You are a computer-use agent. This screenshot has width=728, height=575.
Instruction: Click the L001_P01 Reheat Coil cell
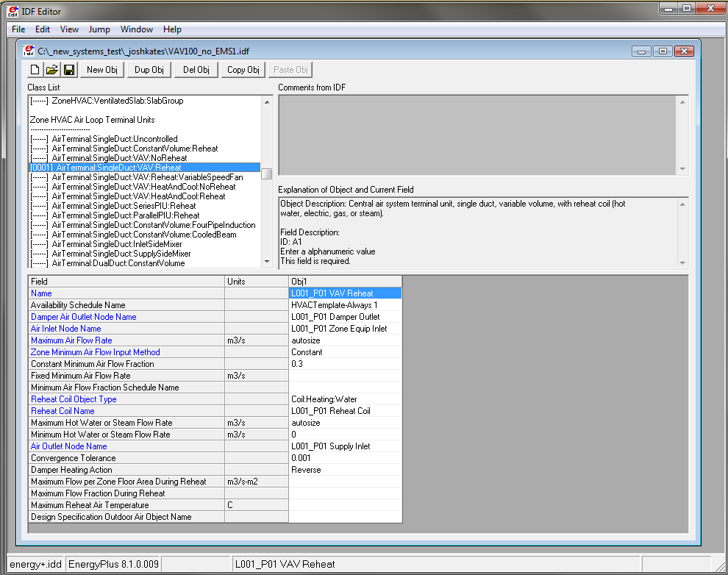[x=345, y=411]
